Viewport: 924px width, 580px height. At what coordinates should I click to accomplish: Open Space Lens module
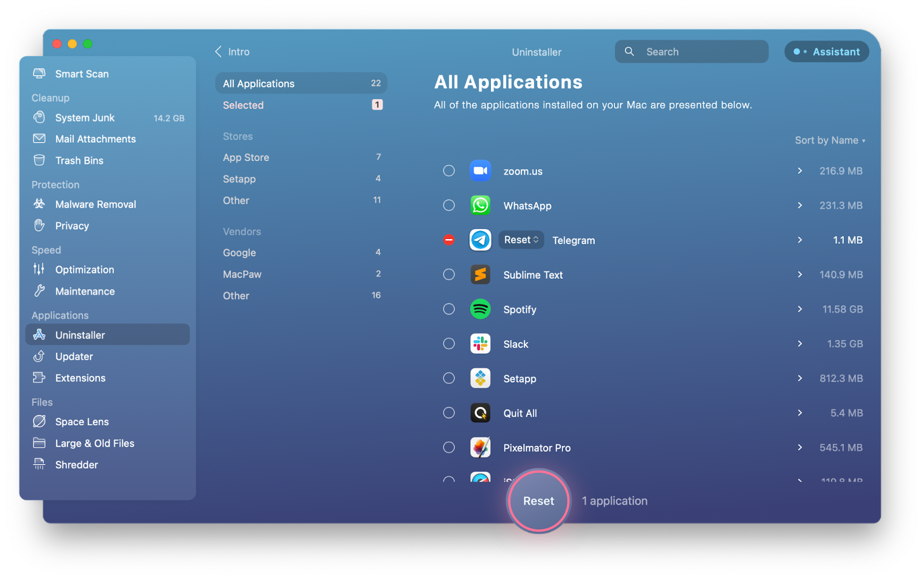tap(81, 422)
